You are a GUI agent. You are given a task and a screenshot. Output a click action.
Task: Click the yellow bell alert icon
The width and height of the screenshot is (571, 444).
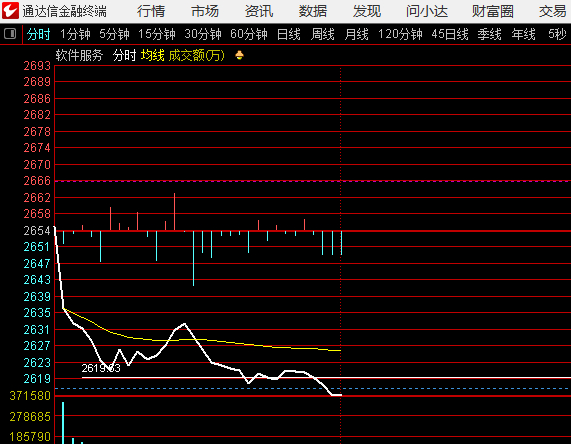[239, 55]
